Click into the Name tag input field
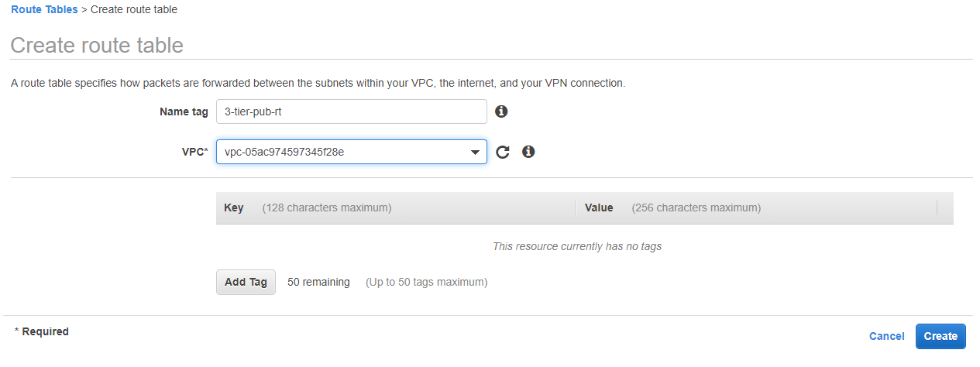The height and width of the screenshot is (367, 980). (352, 111)
